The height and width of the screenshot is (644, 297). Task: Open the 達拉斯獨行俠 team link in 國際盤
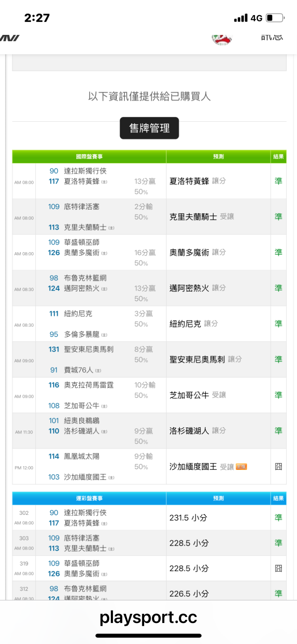[85, 171]
